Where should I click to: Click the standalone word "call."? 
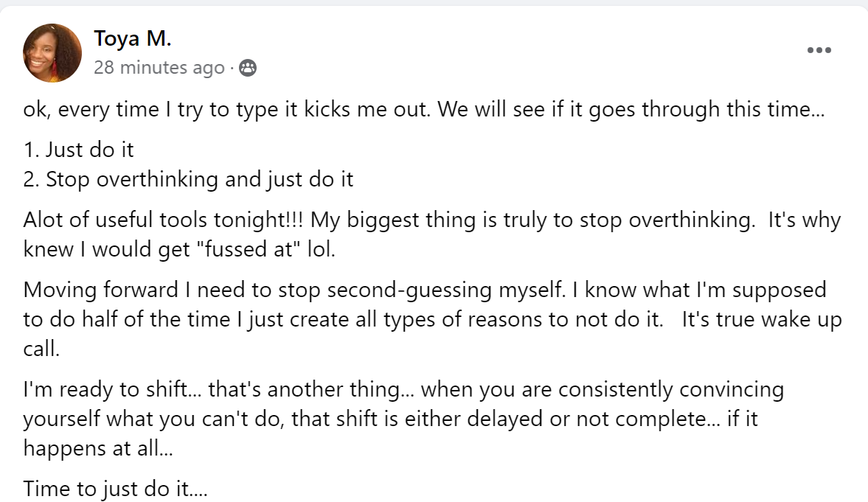tap(41, 349)
